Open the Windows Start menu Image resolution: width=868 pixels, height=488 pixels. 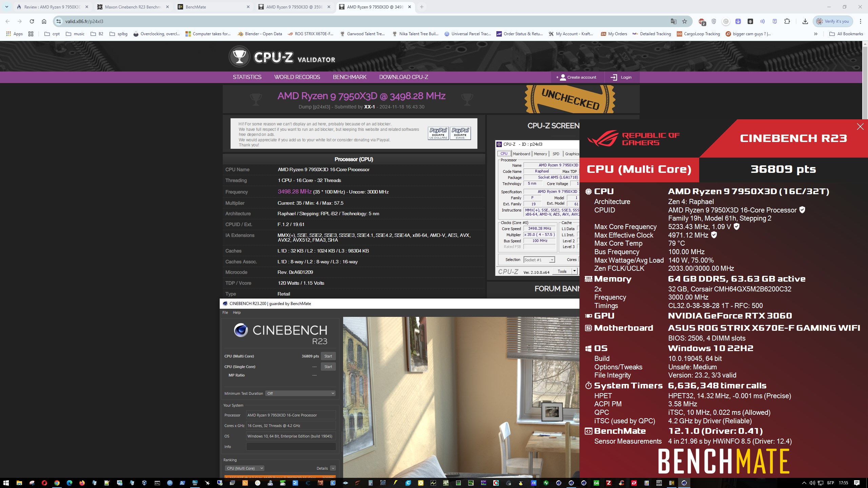tap(6, 483)
